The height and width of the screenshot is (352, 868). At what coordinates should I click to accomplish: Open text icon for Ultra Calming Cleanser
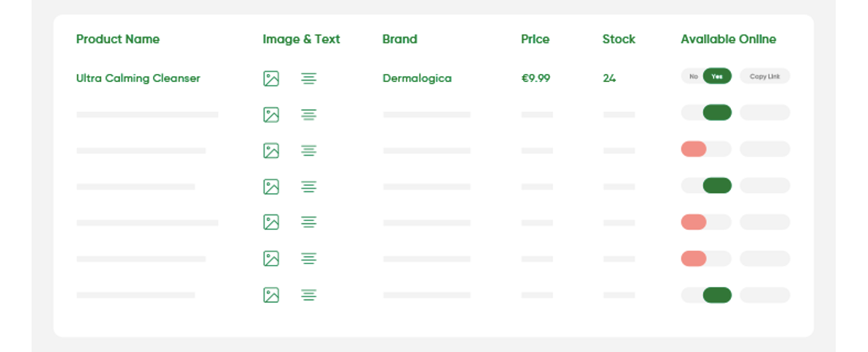pyautogui.click(x=309, y=78)
